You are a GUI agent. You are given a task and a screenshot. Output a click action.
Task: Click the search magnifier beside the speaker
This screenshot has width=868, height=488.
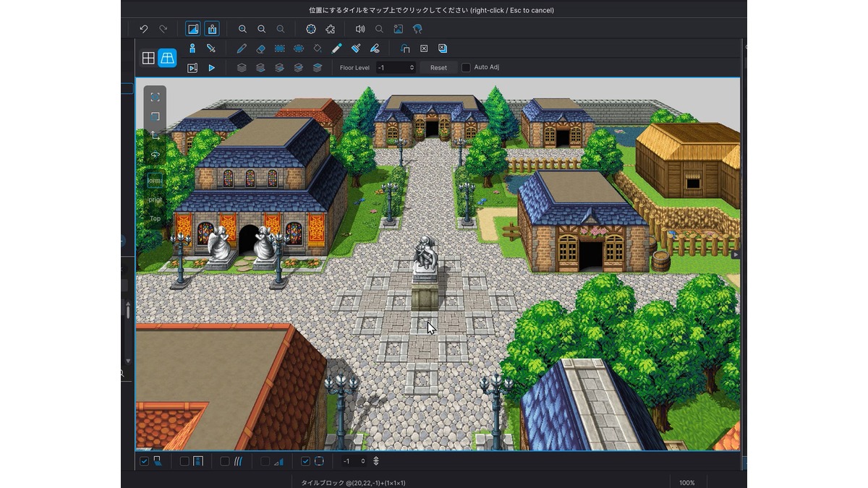click(x=379, y=29)
